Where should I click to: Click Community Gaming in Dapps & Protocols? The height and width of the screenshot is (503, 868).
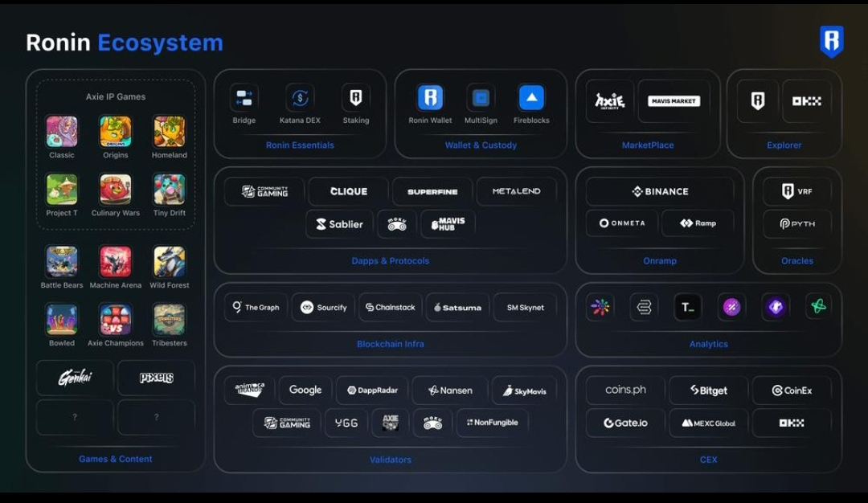click(x=264, y=191)
